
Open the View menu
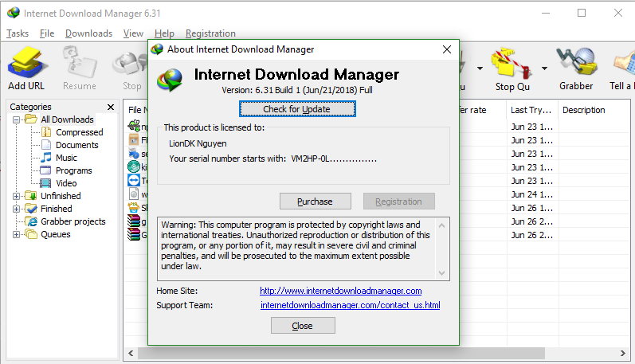pyautogui.click(x=133, y=33)
